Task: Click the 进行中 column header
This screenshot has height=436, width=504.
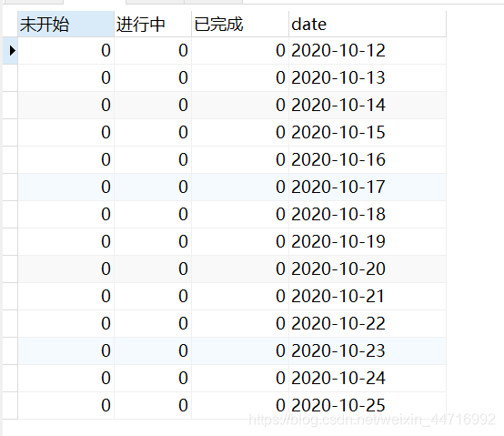Action: click(x=153, y=24)
